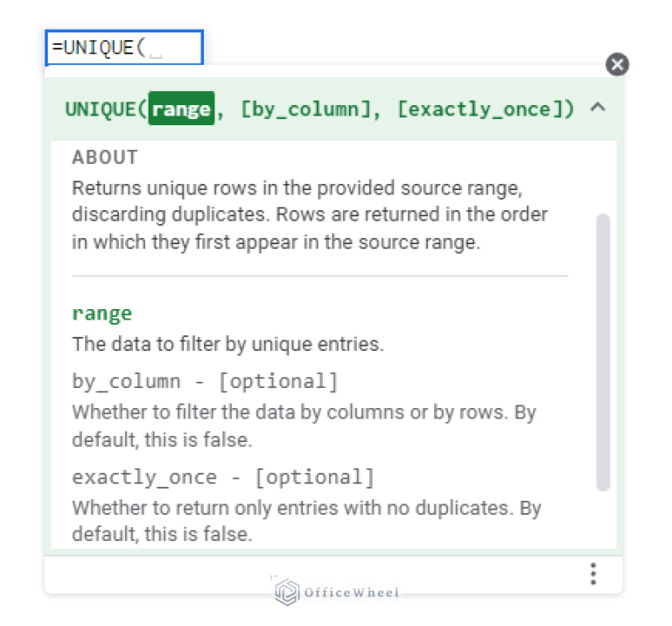Click the =UNIQUE( formula cell
This screenshot has height=626, width=672.
[124, 47]
